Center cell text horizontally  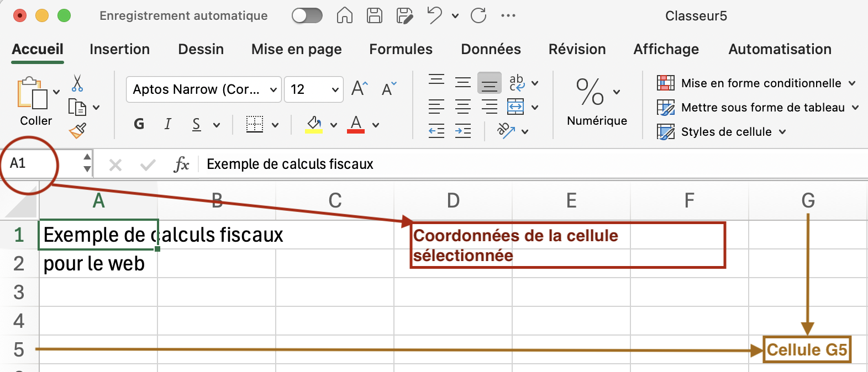coord(463,107)
